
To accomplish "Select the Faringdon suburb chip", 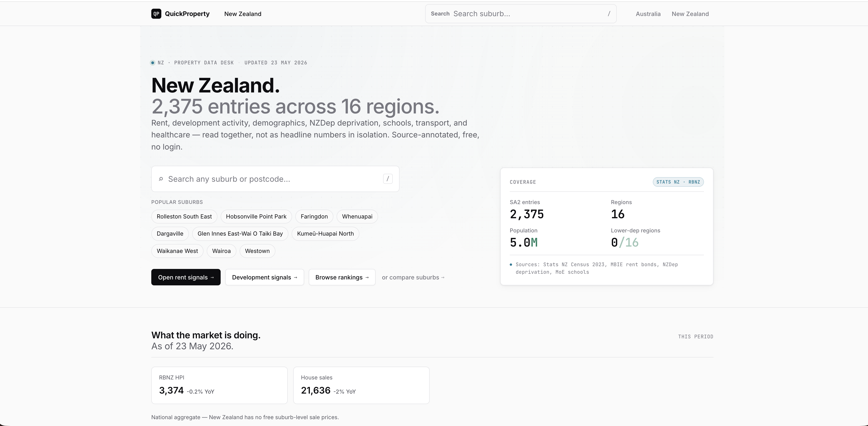I will coord(314,216).
